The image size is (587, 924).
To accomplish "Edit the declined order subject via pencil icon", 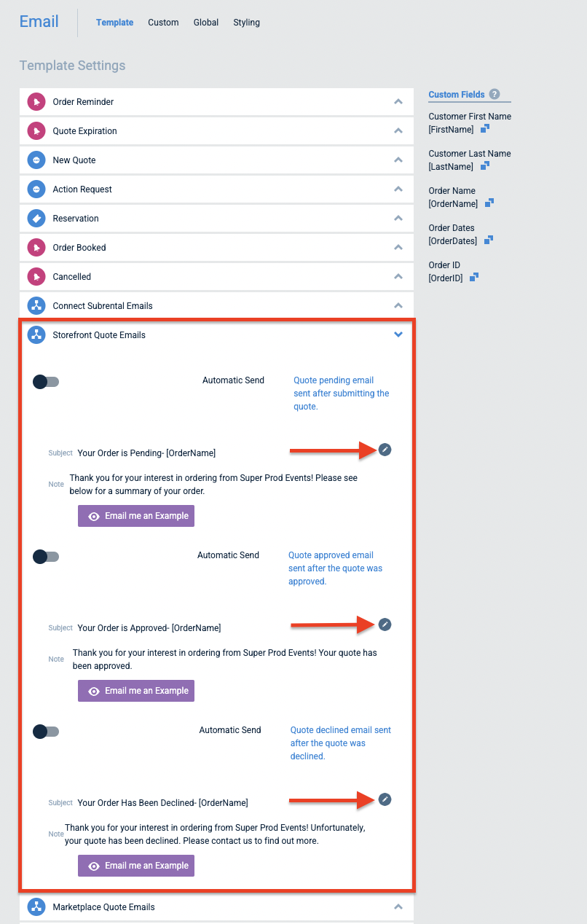I will point(385,799).
